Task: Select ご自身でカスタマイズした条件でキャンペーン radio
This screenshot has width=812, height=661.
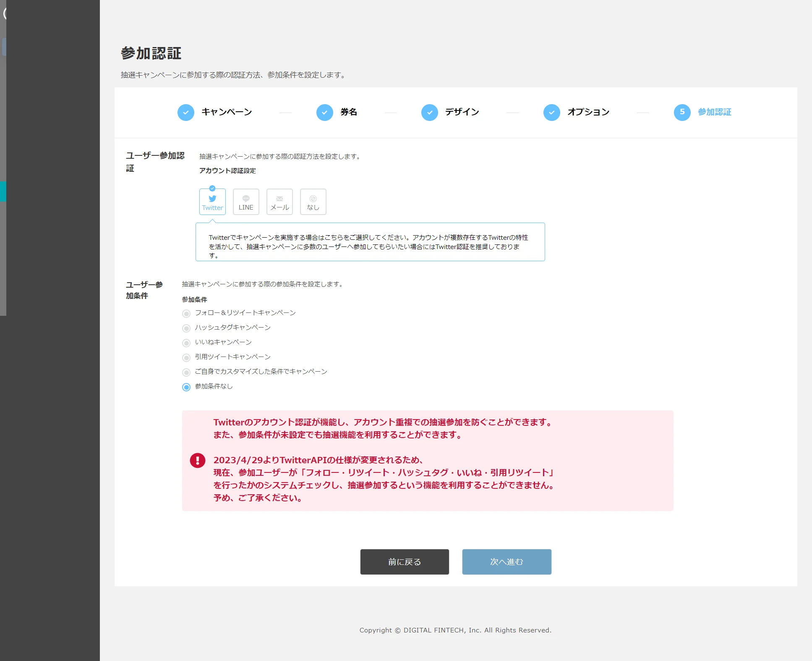Action: [x=186, y=372]
